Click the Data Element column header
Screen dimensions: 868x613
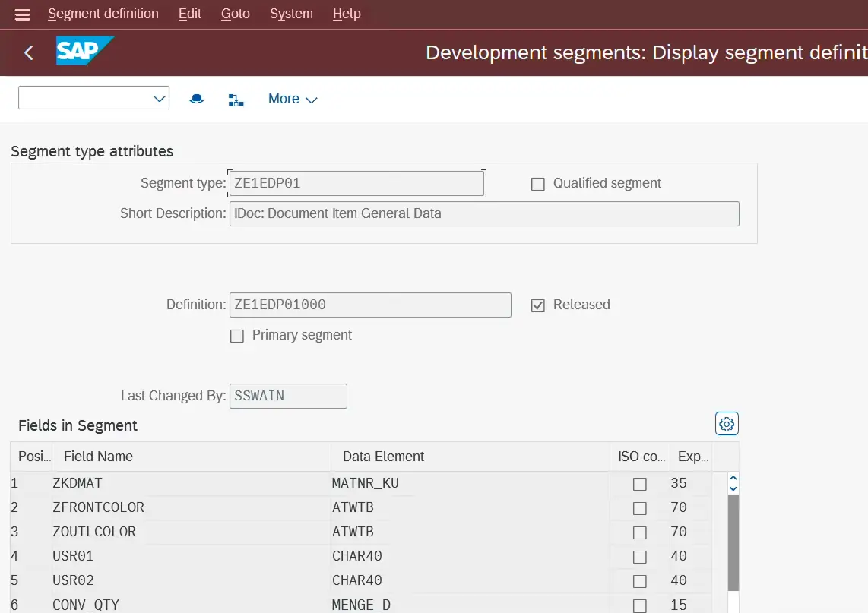coord(383,457)
